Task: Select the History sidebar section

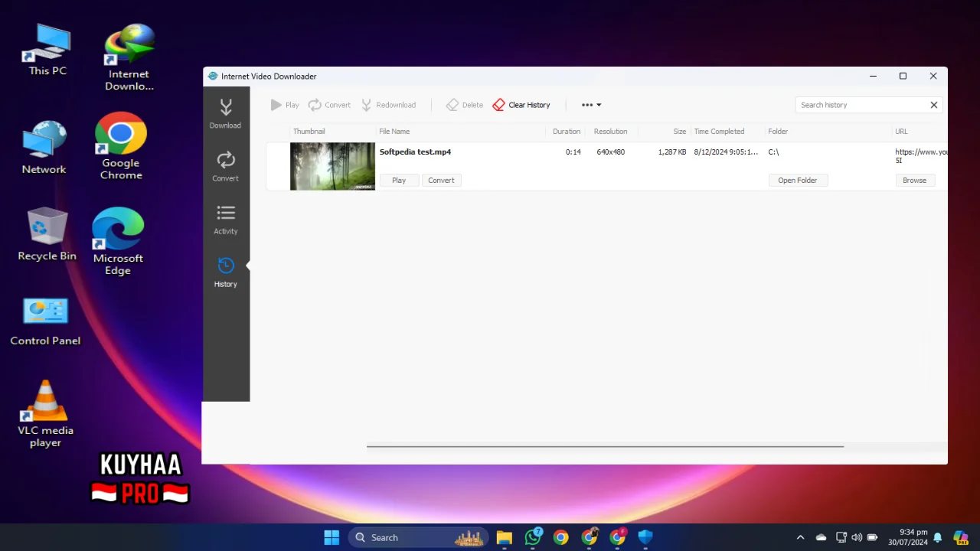Action: point(225,272)
